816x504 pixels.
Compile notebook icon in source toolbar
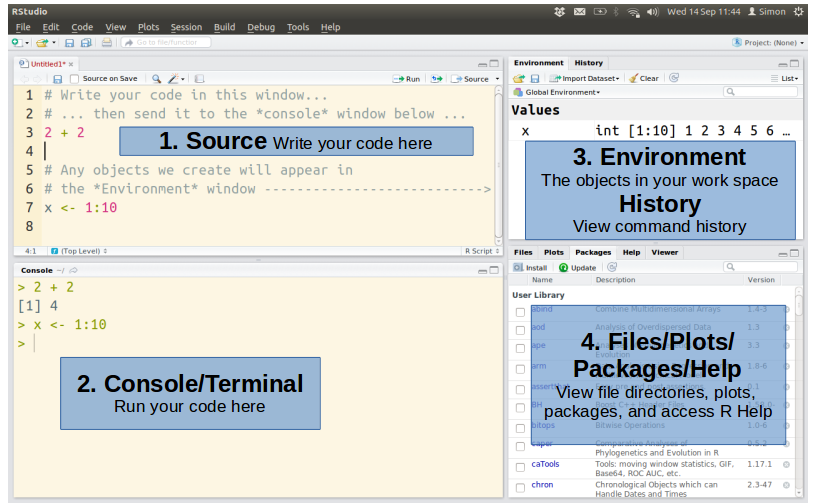point(199,79)
